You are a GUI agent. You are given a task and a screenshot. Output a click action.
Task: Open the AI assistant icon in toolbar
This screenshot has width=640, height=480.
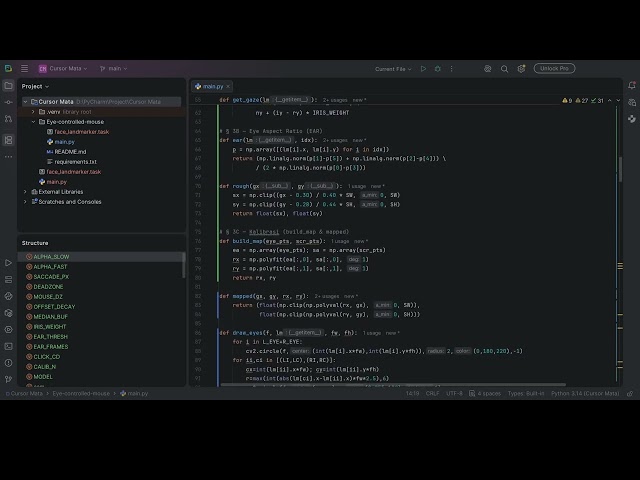point(487,69)
